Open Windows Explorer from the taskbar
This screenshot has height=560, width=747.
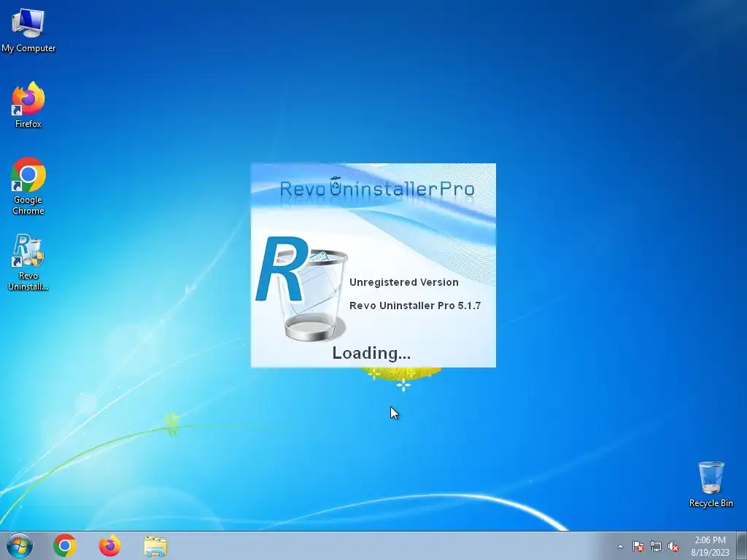(x=155, y=546)
